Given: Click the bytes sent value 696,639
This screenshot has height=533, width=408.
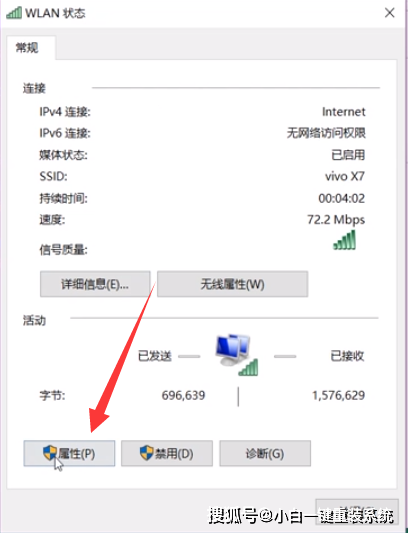Looking at the screenshot, I should [x=183, y=395].
